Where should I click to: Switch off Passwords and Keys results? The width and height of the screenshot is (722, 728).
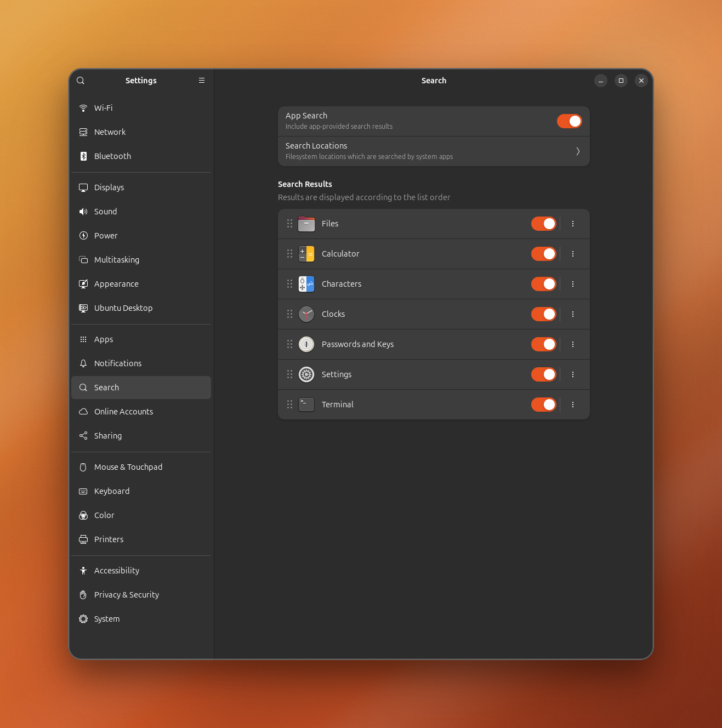(x=544, y=344)
